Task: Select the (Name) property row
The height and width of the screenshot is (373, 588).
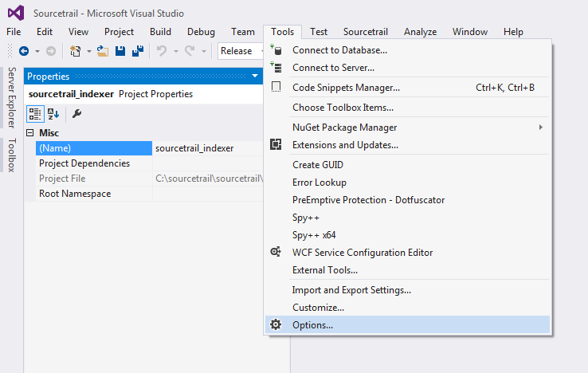Action: pos(94,148)
